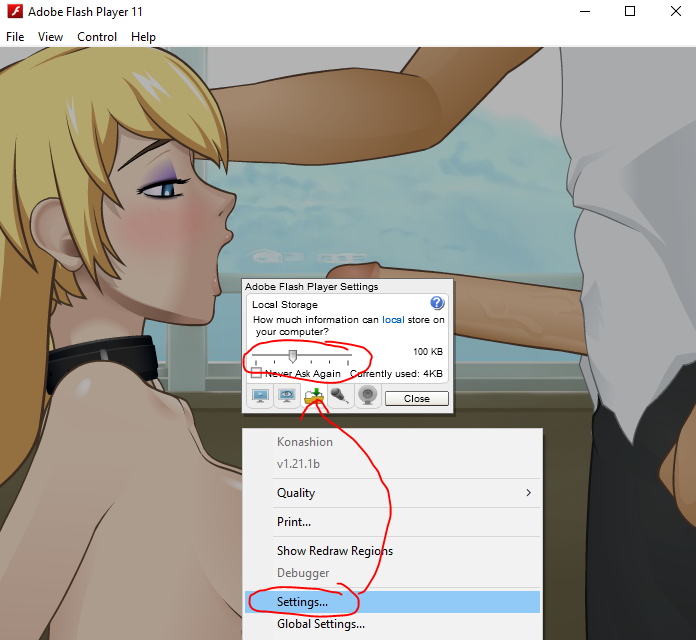Open Settings... from the context menu
This screenshot has width=696, height=640.
pyautogui.click(x=392, y=602)
